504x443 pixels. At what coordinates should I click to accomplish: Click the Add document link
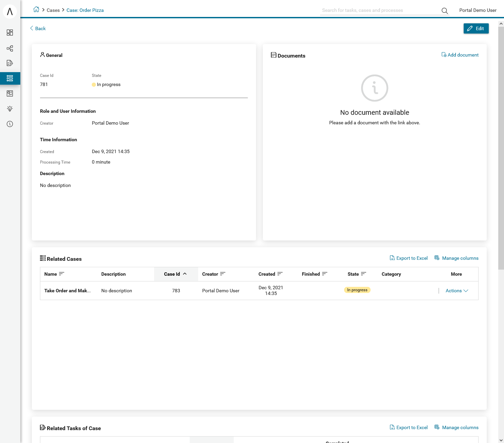click(x=460, y=55)
